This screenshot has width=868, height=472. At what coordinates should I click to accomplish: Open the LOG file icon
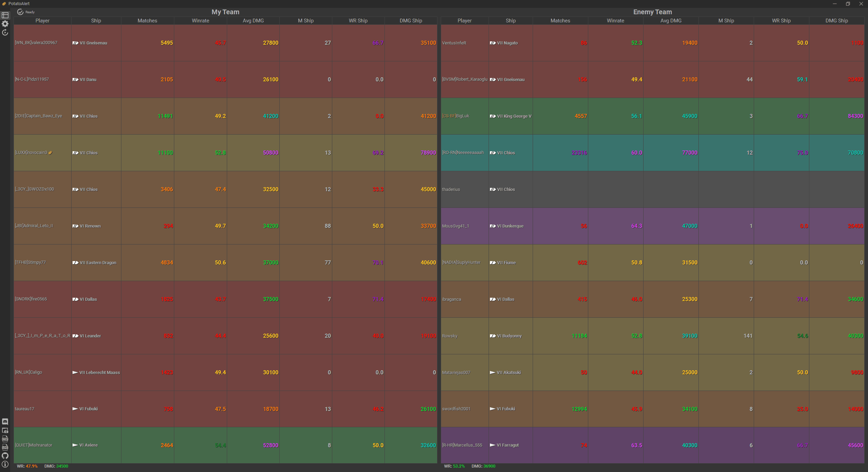pos(5,447)
